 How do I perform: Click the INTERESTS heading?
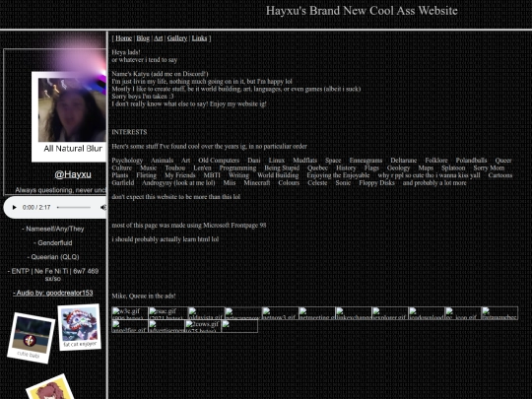[129, 132]
